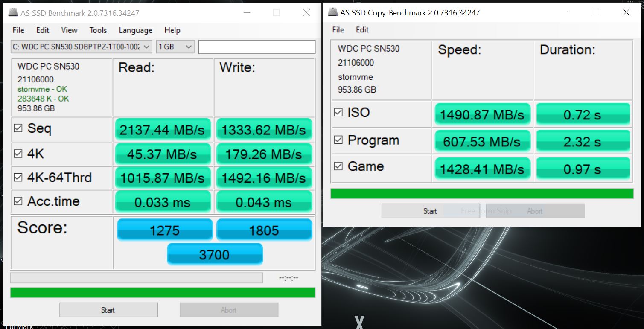
Task: Click the 'Score:' label
Action: [x=42, y=228]
